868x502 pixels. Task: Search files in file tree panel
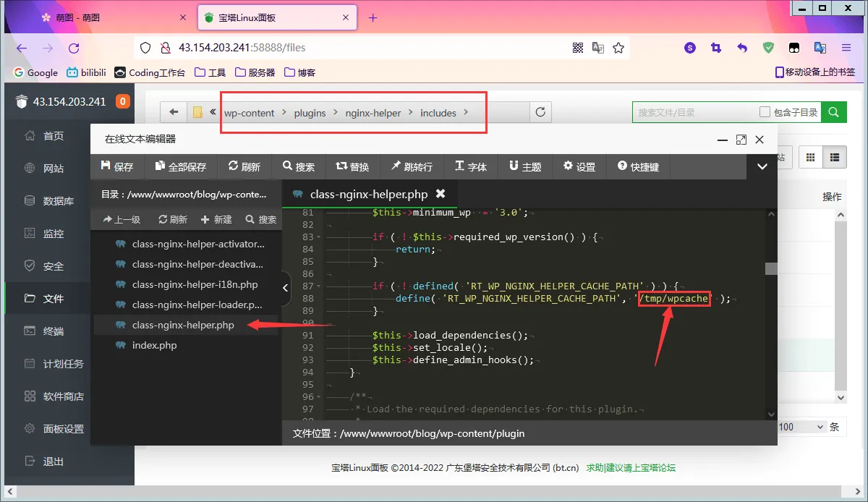(x=261, y=219)
